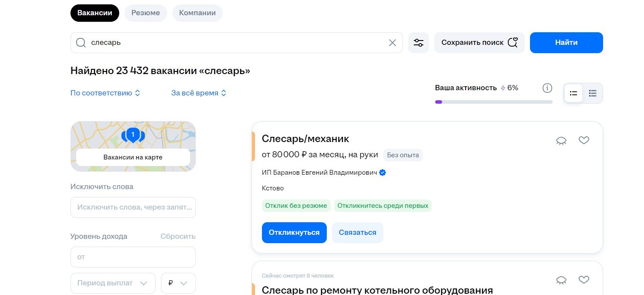The width and height of the screenshot is (644, 295).
Task: Hide the boiler repair vacancy with eye icon
Action: [561, 280]
